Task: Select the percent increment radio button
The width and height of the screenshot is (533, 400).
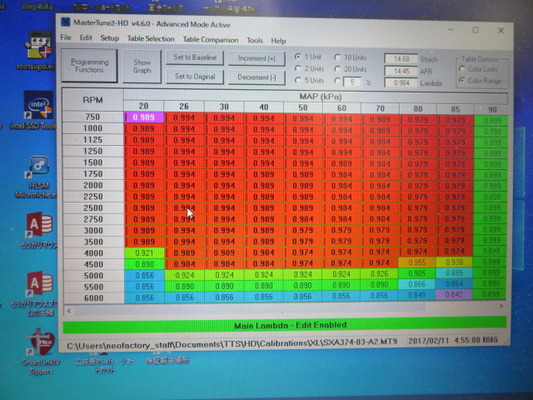Action: tap(337, 81)
